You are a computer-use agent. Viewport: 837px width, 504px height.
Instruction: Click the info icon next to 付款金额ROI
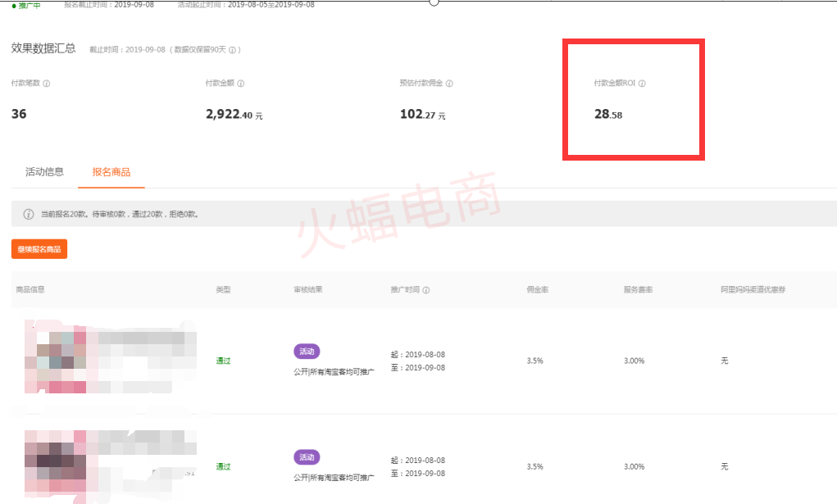[642, 84]
